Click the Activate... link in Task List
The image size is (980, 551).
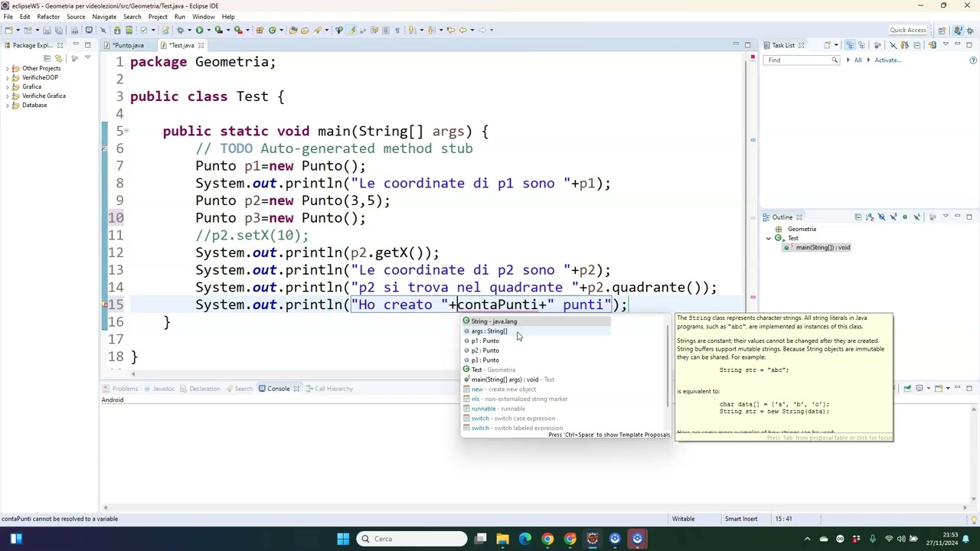tap(888, 60)
